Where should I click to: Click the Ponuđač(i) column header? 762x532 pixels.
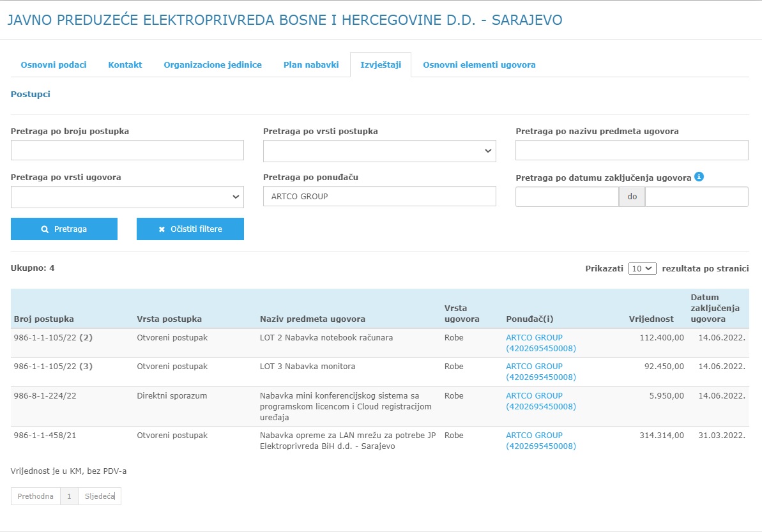point(530,319)
